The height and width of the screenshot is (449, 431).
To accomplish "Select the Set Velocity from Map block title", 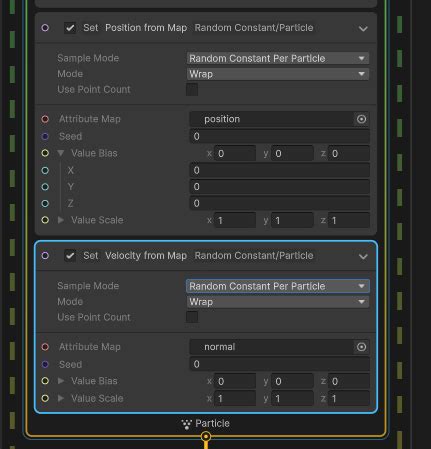I will coord(135,256).
